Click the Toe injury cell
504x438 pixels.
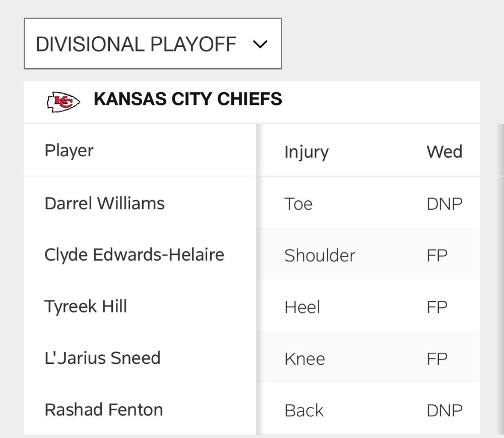[x=298, y=204]
